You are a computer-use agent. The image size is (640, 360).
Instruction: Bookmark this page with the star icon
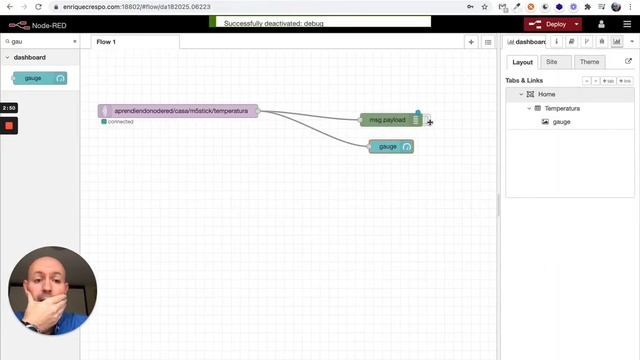pos(484,7)
